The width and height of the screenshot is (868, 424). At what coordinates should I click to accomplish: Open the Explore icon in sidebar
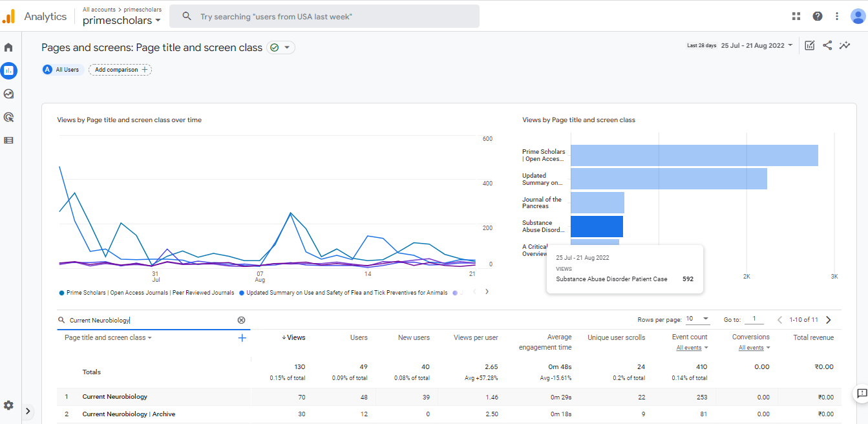click(x=8, y=94)
